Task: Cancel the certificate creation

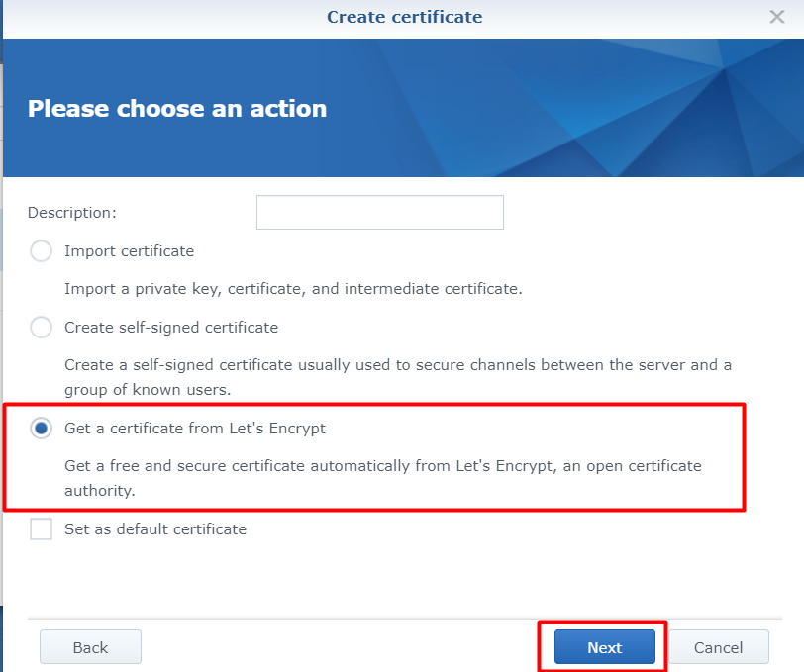Action: (719, 647)
